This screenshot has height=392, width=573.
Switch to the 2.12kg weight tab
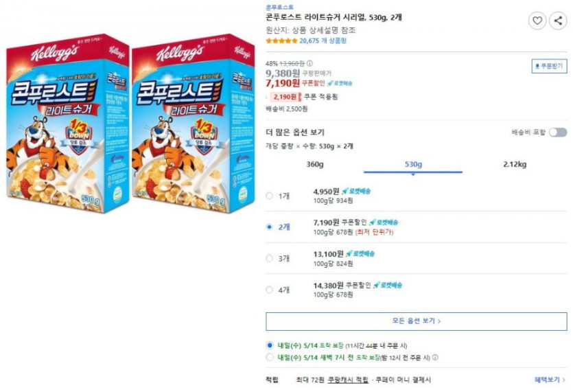point(514,164)
